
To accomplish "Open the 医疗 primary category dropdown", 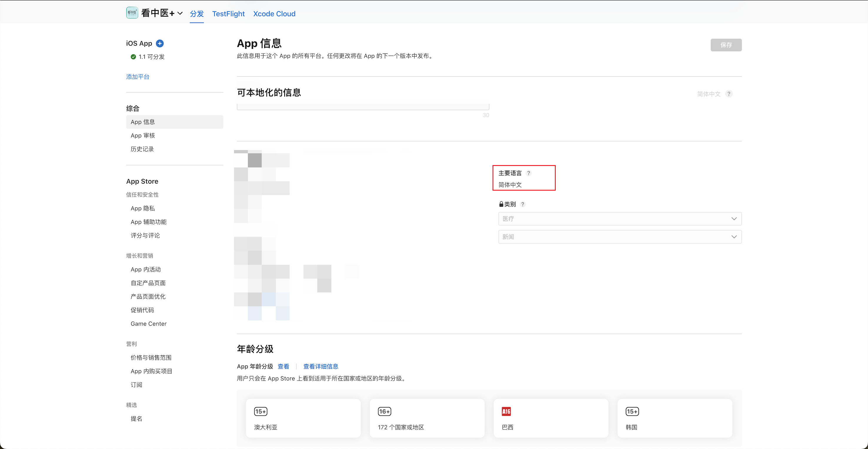I will point(620,219).
